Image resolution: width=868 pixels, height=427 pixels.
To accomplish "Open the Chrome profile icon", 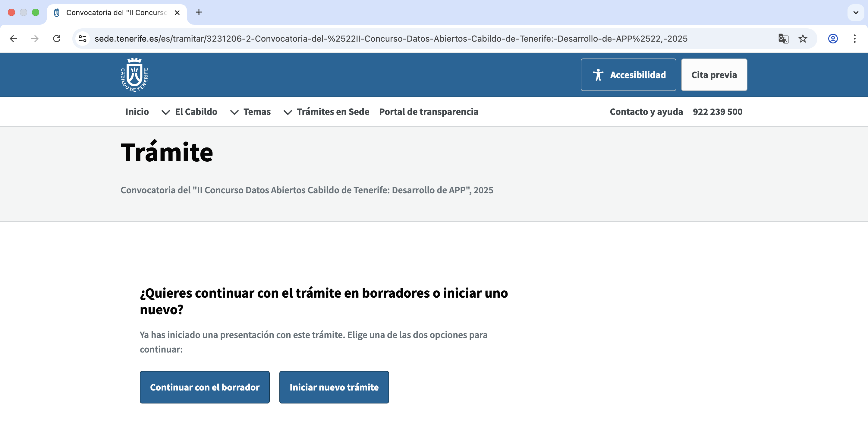I will [x=833, y=39].
